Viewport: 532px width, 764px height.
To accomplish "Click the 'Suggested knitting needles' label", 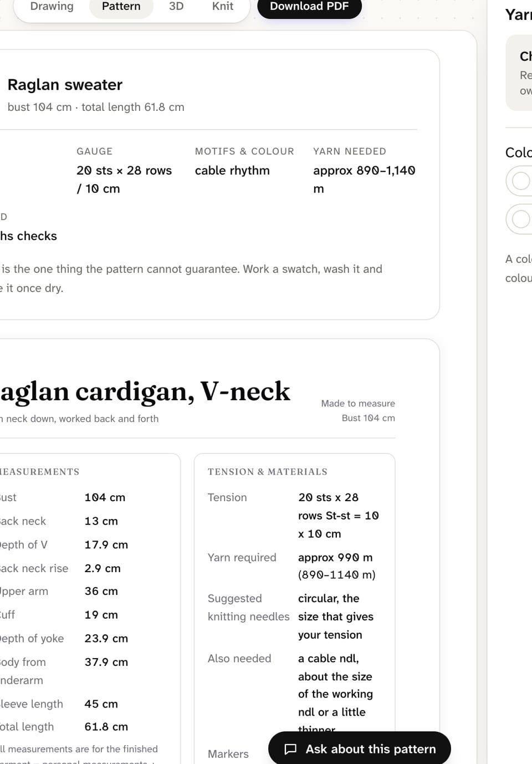I will 248,607.
